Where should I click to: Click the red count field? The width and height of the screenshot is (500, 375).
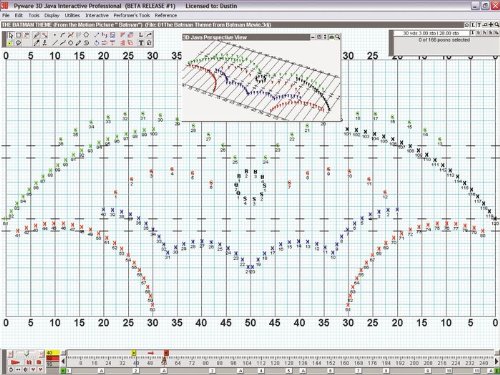(53, 358)
